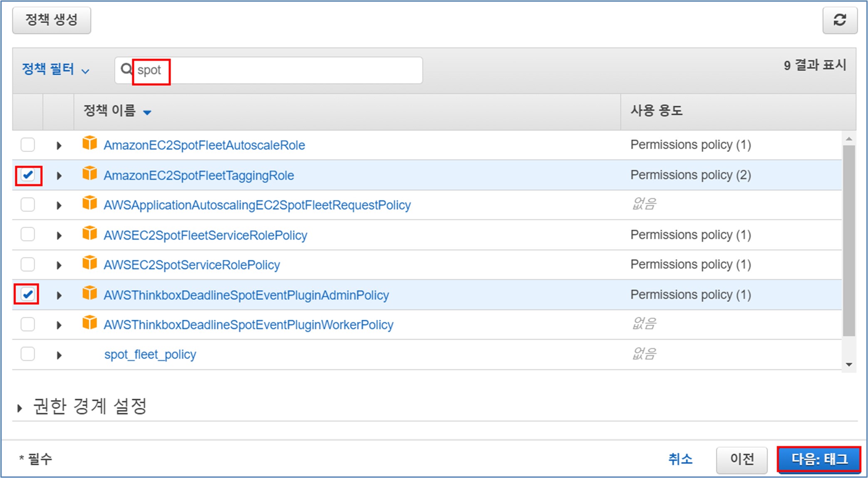The image size is (868, 478).
Task: Click the 다음: 태그 button
Action: pyautogui.click(x=818, y=459)
